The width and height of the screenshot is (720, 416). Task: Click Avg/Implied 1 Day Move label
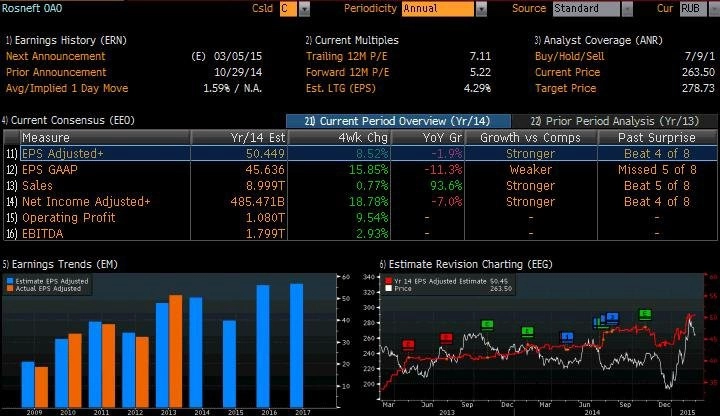click(67, 88)
